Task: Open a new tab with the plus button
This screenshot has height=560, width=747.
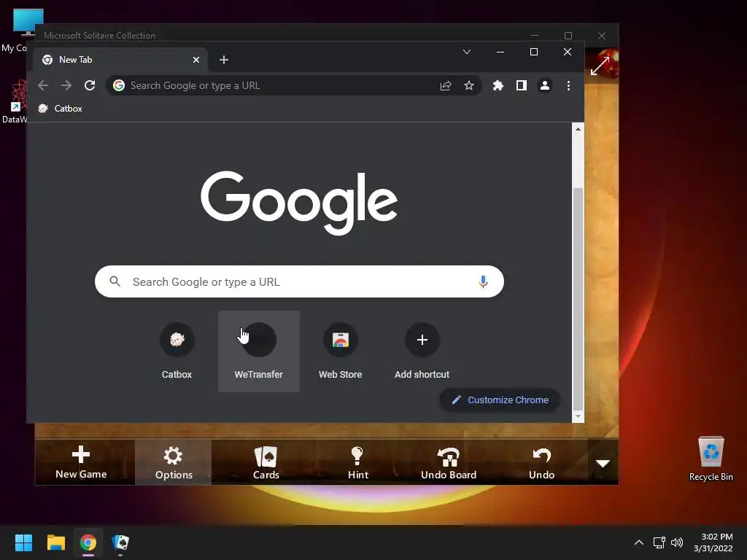Action: (x=224, y=60)
